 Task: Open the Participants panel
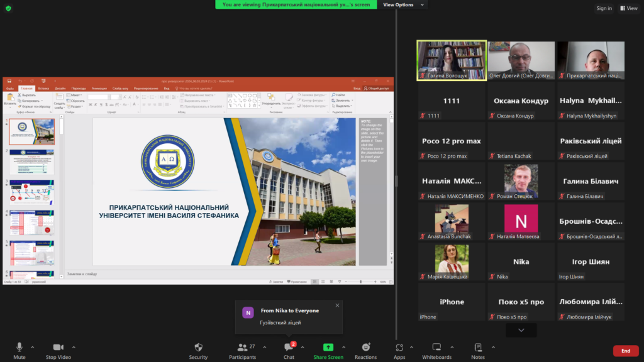(x=242, y=348)
